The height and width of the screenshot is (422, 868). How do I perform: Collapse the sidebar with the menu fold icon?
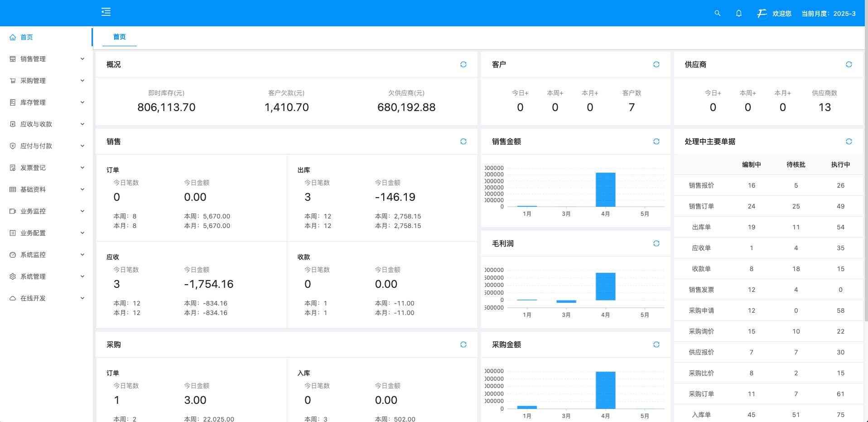(106, 12)
